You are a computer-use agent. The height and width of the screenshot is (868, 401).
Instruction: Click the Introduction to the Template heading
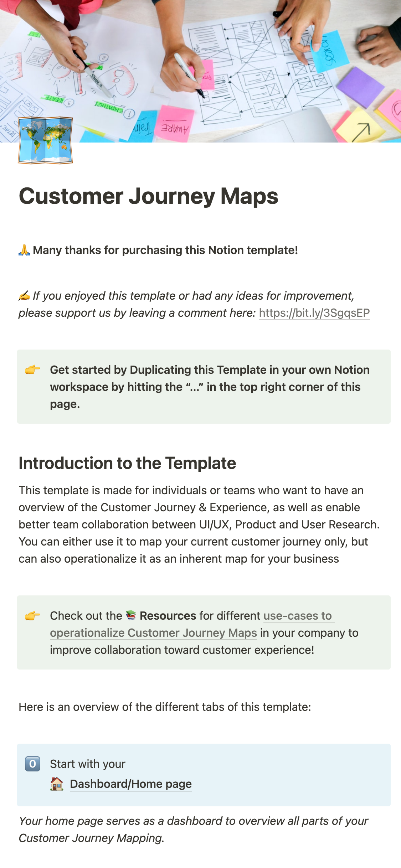[x=127, y=463]
